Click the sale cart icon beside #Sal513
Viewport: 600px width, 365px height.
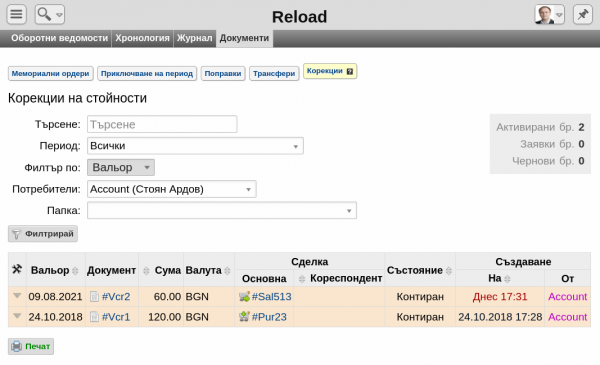(x=244, y=297)
